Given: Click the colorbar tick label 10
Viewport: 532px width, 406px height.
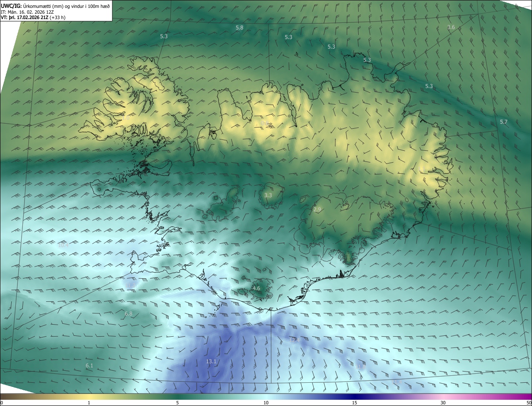Looking at the screenshot, I should point(266,403).
